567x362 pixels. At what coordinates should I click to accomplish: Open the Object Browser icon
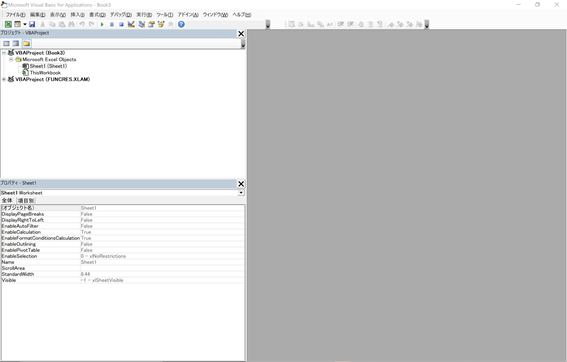(161, 24)
